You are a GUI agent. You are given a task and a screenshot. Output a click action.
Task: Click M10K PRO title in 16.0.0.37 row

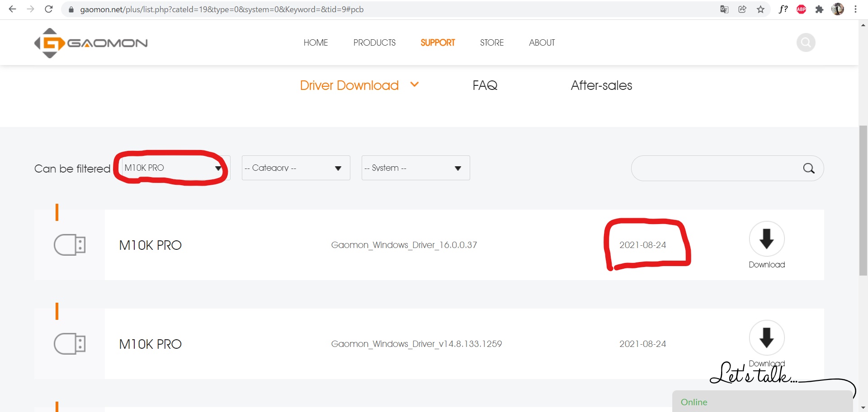point(150,245)
